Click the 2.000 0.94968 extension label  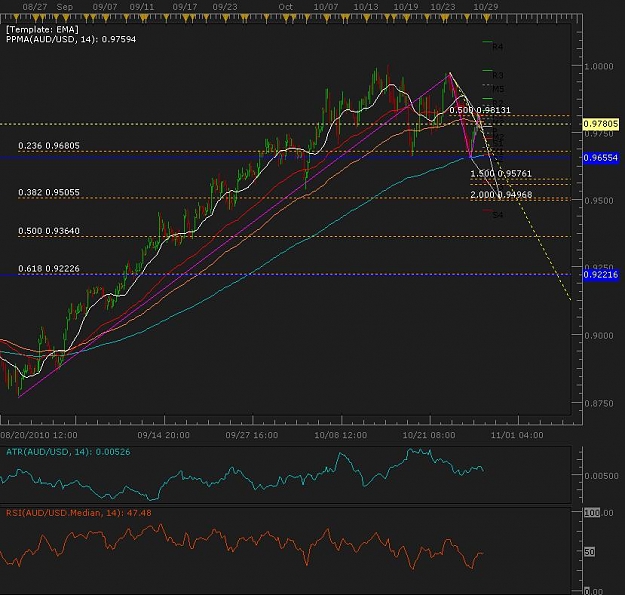501,195
